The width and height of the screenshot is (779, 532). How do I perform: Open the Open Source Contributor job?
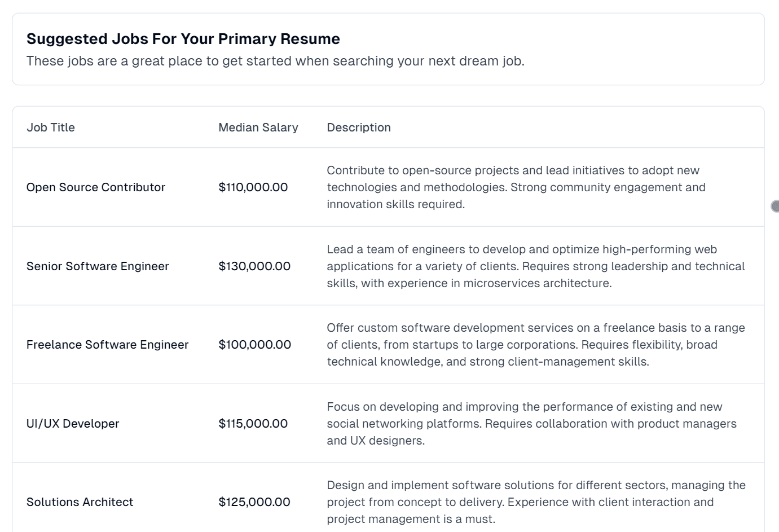coord(96,187)
